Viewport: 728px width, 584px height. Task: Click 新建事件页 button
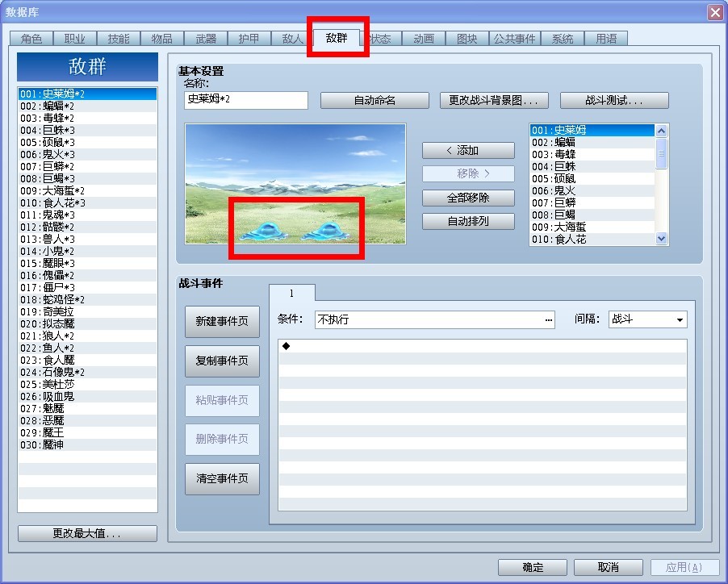(x=222, y=322)
